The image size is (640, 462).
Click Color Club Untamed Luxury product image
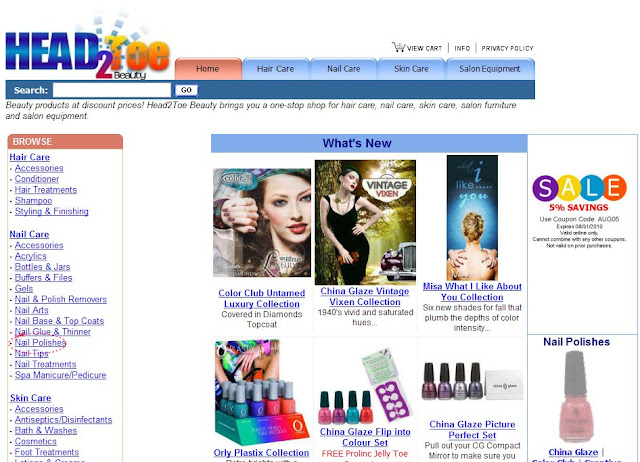pos(262,223)
